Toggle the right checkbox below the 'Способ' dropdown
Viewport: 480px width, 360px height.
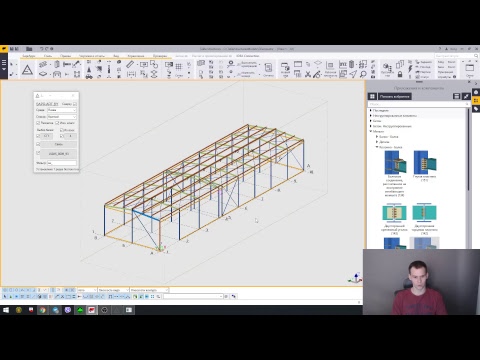[57, 123]
